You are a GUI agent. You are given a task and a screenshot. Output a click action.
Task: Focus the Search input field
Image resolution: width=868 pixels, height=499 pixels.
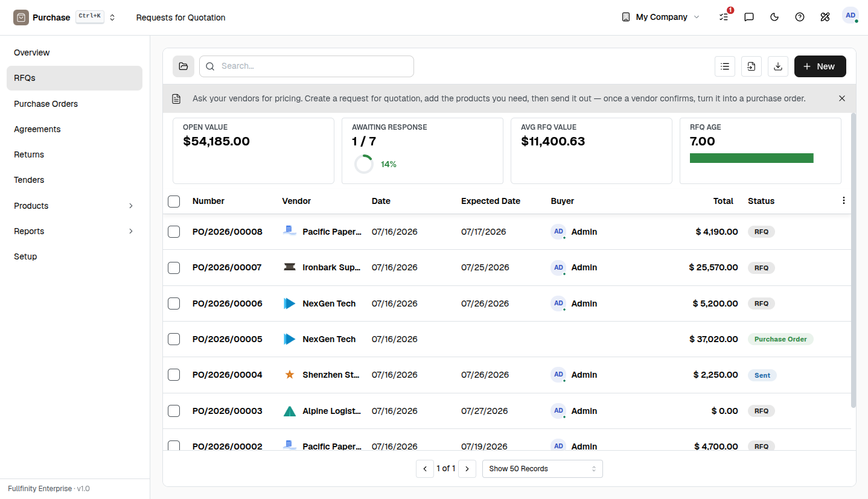[307, 66]
